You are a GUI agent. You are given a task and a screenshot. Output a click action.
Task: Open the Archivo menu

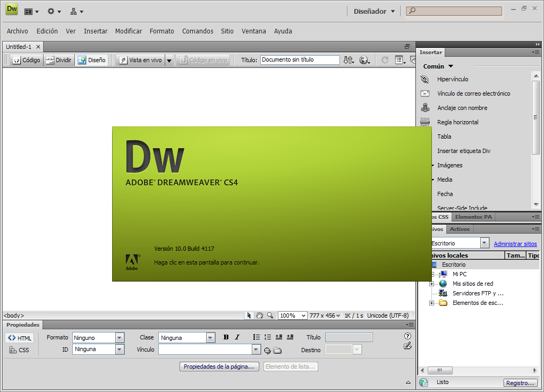pyautogui.click(x=18, y=31)
